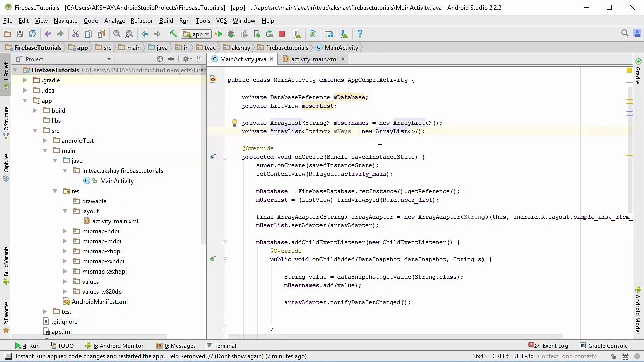Open the Tools menu

[203, 21]
